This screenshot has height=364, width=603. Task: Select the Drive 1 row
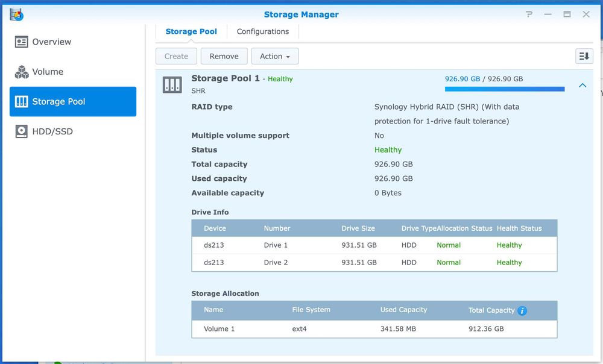point(374,245)
